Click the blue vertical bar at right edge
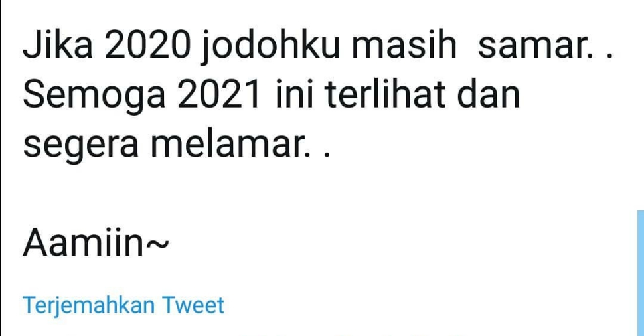644x336 pixels. point(641,273)
